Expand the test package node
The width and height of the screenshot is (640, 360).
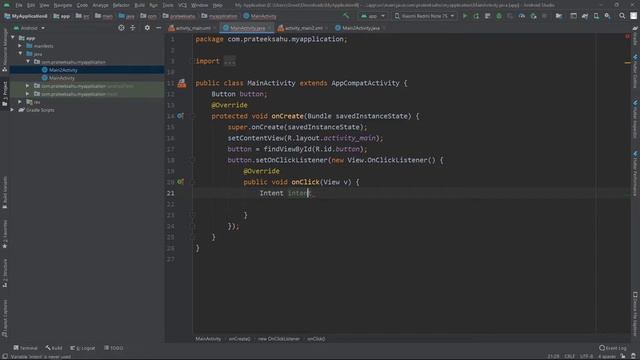28,94
